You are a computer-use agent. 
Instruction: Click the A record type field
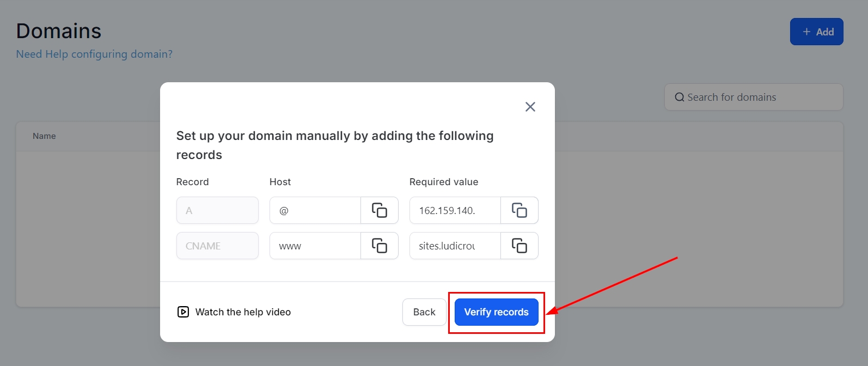click(217, 210)
